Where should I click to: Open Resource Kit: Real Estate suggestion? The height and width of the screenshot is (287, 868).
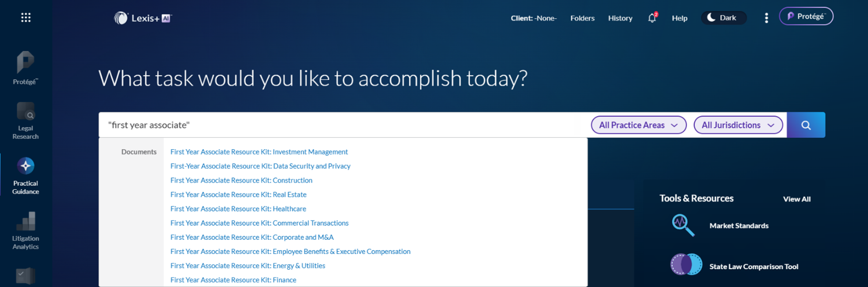tap(238, 194)
